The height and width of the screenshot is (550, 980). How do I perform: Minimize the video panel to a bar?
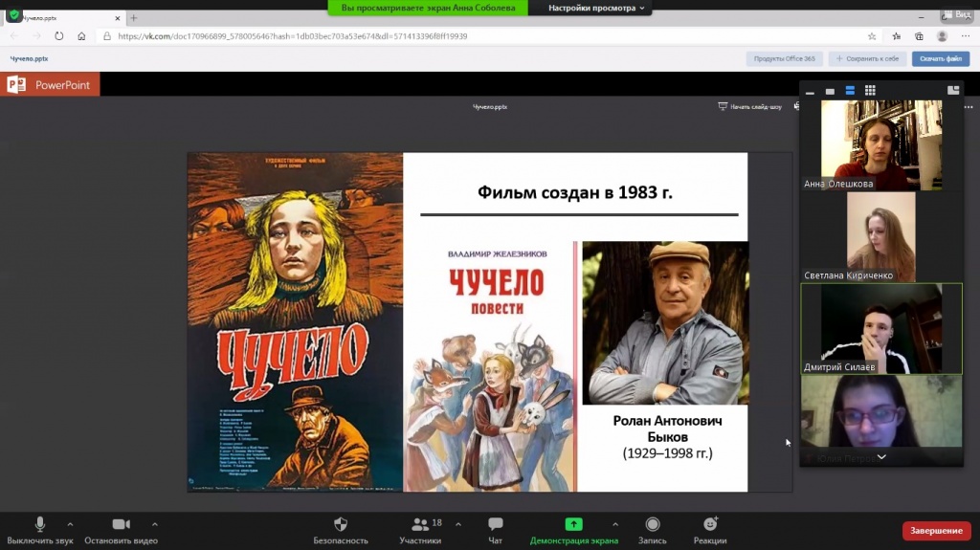coord(810,92)
